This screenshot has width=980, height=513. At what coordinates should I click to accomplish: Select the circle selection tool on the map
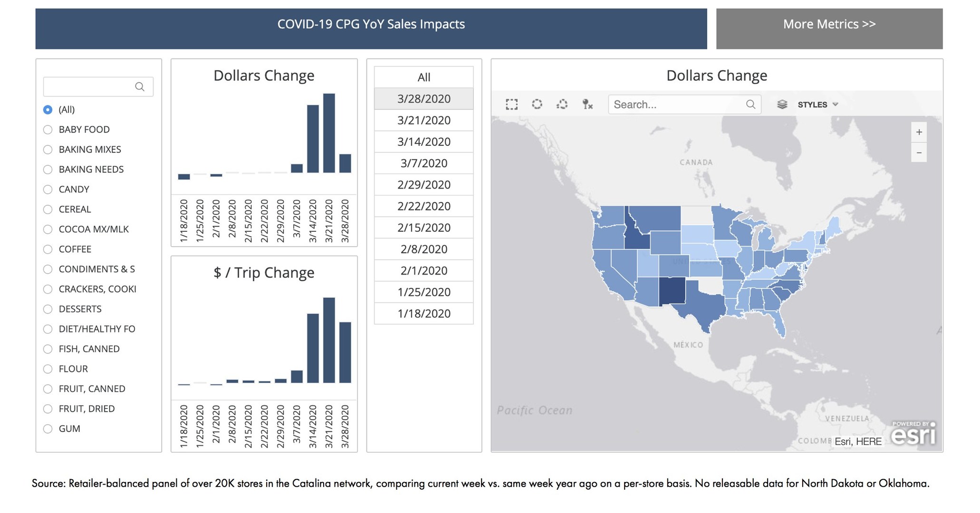(537, 104)
